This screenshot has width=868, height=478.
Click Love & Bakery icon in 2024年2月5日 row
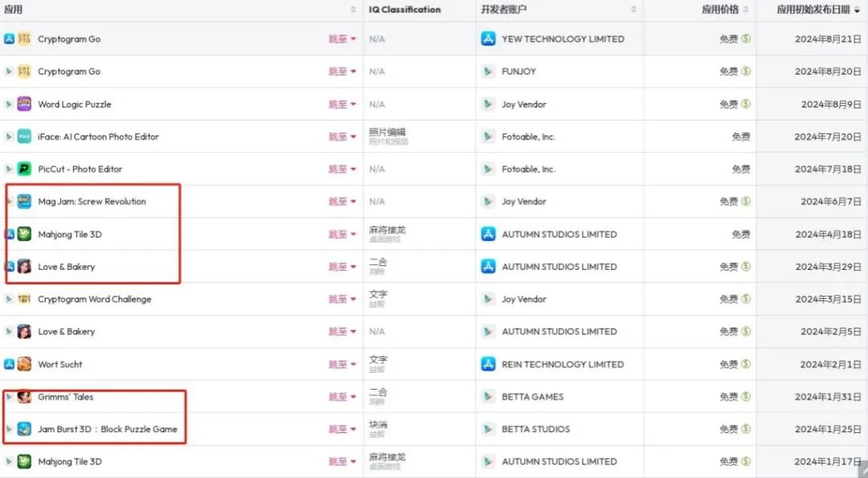(24, 332)
